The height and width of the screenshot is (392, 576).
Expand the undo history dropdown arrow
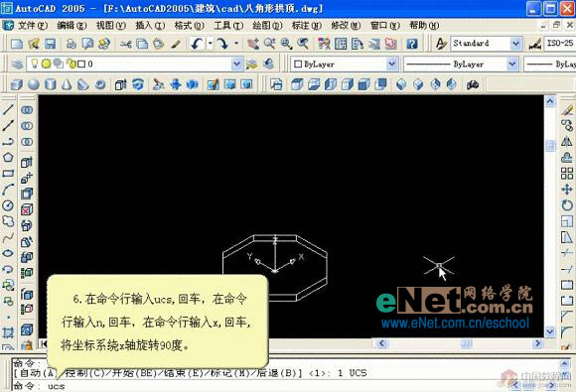(x=211, y=44)
